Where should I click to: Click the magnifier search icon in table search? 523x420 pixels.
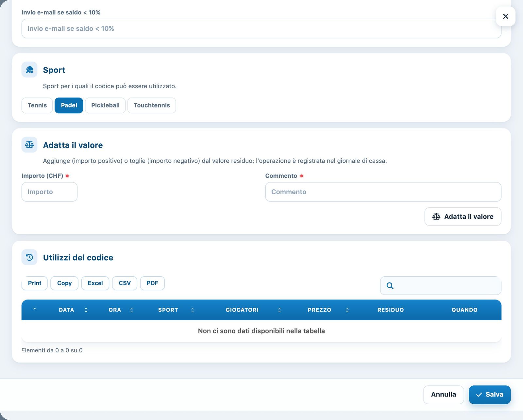point(390,286)
